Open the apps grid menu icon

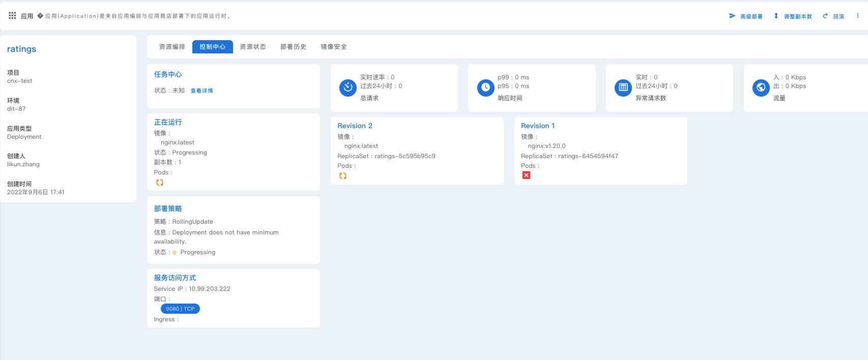12,16
